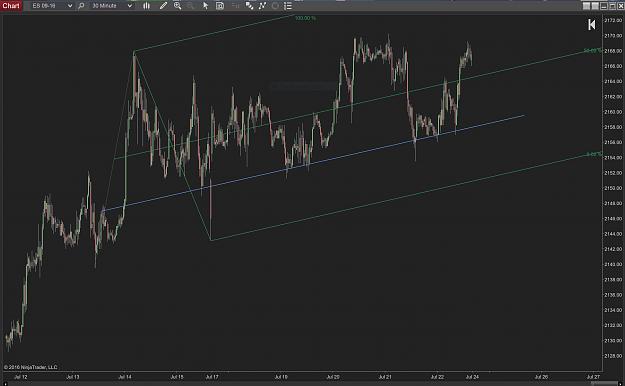The width and height of the screenshot is (625, 386).
Task: Open chart Properties list icon
Action: tap(288, 6)
